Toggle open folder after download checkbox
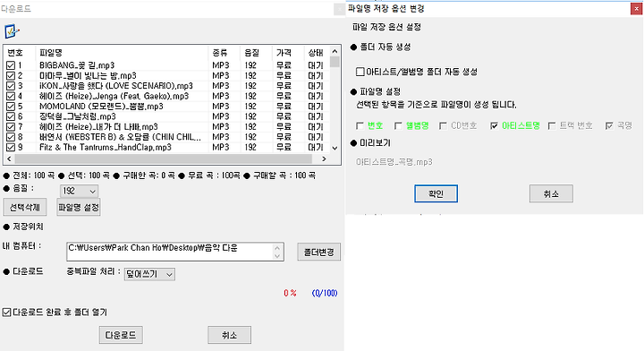644x351 pixels. coord(6,312)
